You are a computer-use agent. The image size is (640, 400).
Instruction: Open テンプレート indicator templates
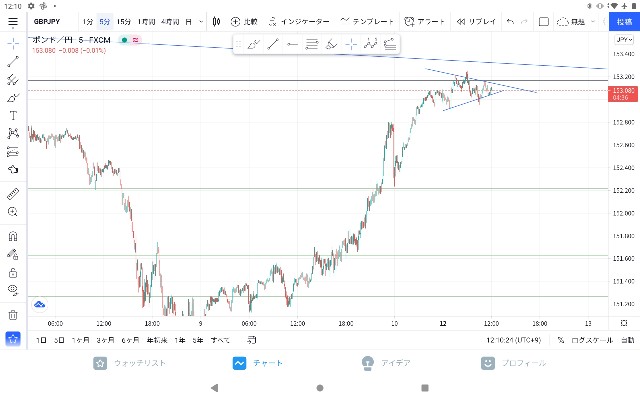point(367,22)
